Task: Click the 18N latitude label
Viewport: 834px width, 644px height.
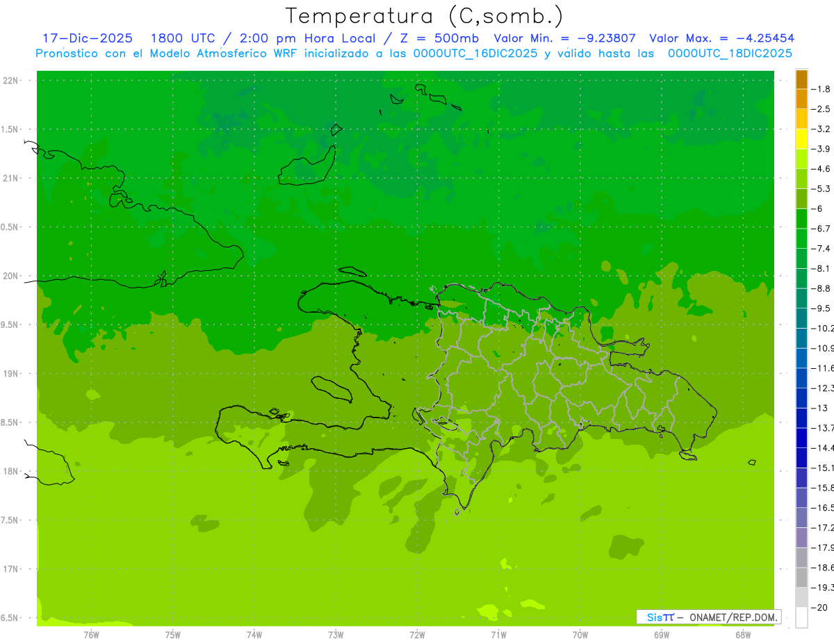Action: (x=12, y=471)
